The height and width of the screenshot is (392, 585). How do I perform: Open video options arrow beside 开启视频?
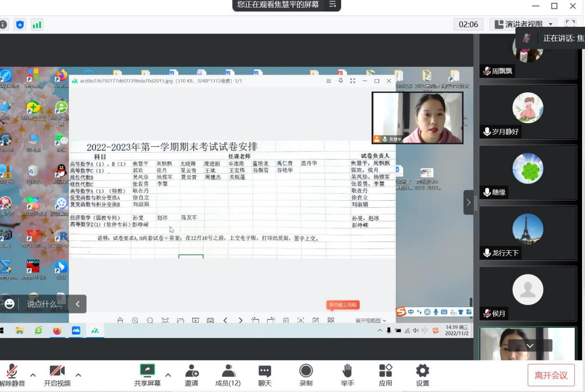pos(78,374)
